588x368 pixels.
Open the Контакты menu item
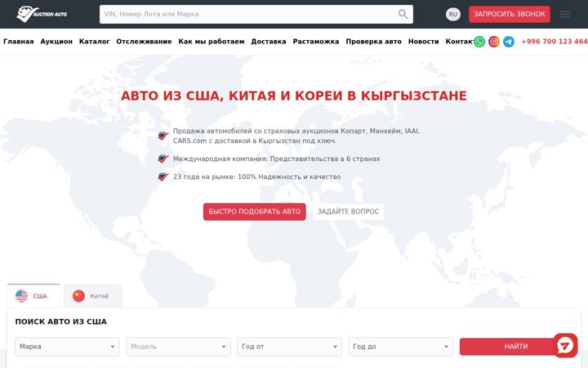pyautogui.click(x=459, y=42)
